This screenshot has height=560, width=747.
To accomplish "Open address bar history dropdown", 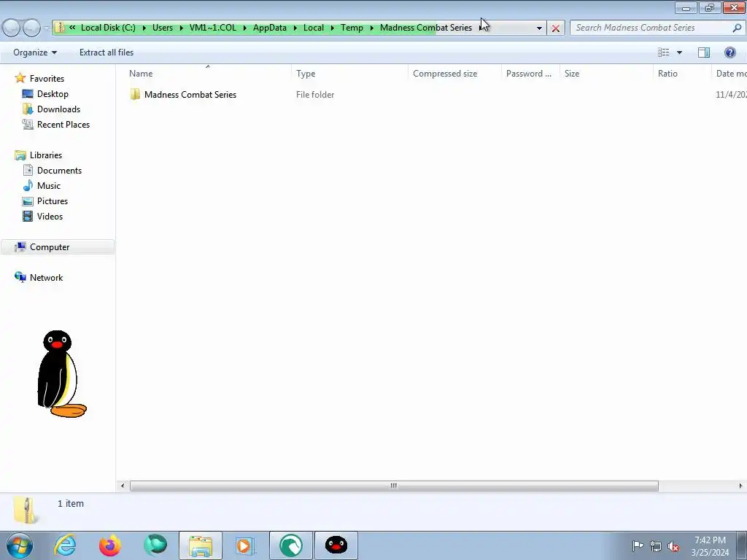I will tap(539, 28).
